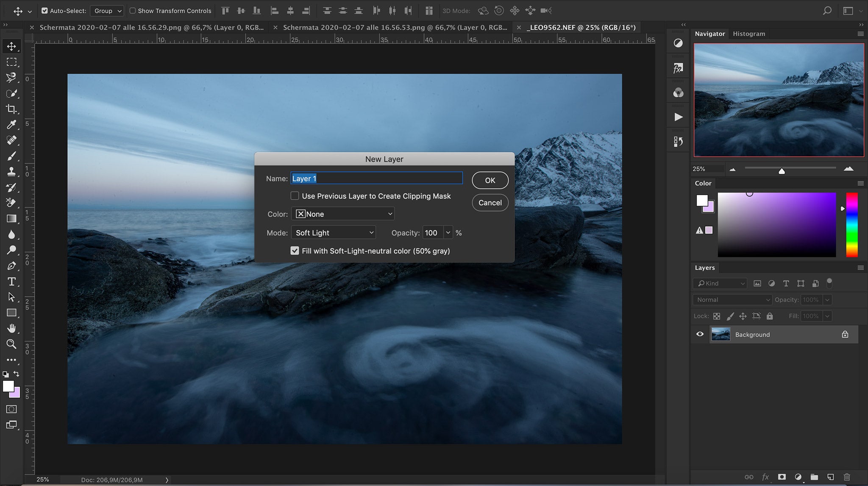Viewport: 868px width, 486px height.
Task: Select the Zoom tool
Action: tap(11, 344)
